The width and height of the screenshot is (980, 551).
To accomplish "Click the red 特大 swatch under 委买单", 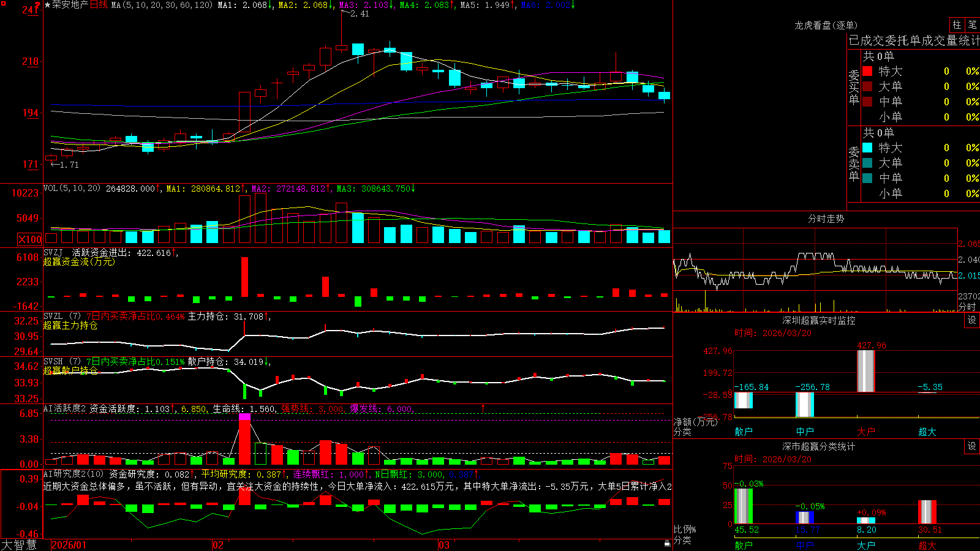I will [x=867, y=71].
